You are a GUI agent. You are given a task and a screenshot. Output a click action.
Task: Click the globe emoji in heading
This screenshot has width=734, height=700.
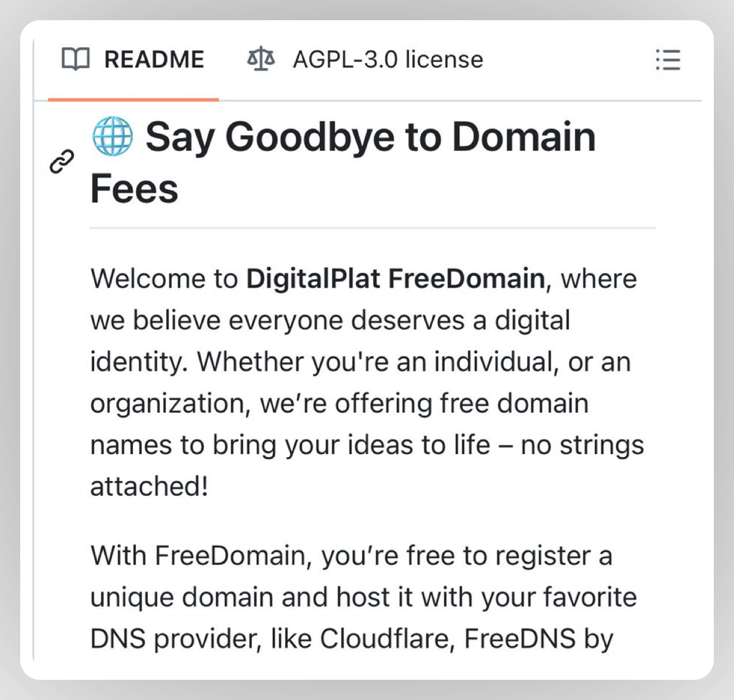(113, 136)
